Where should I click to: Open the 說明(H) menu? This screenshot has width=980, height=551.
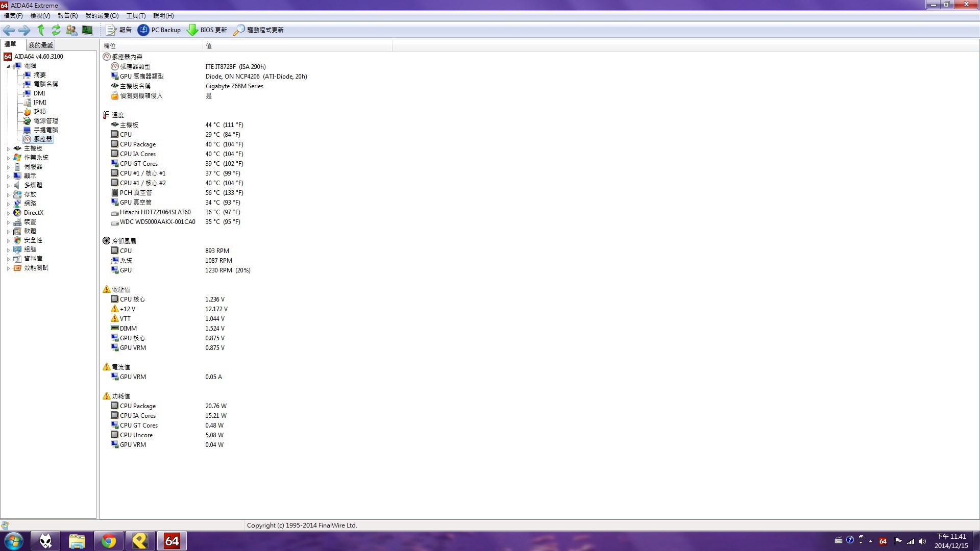click(x=164, y=16)
